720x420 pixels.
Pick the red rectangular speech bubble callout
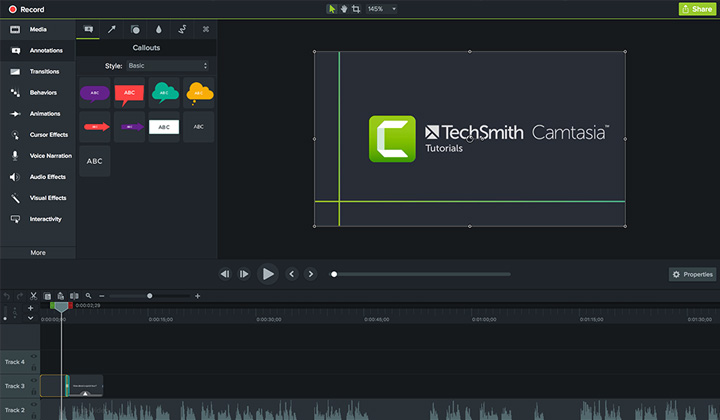(129, 93)
